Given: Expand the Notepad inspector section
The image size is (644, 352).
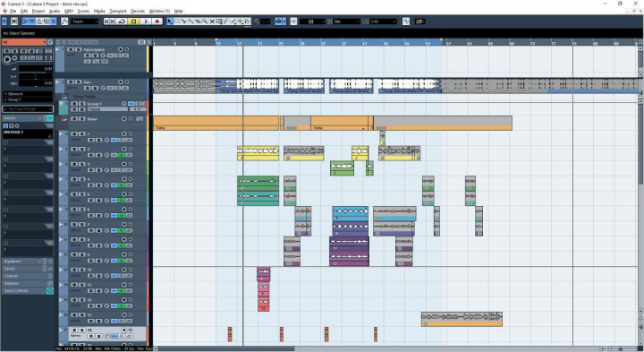Looking at the screenshot, I should pyautogui.click(x=27, y=283).
